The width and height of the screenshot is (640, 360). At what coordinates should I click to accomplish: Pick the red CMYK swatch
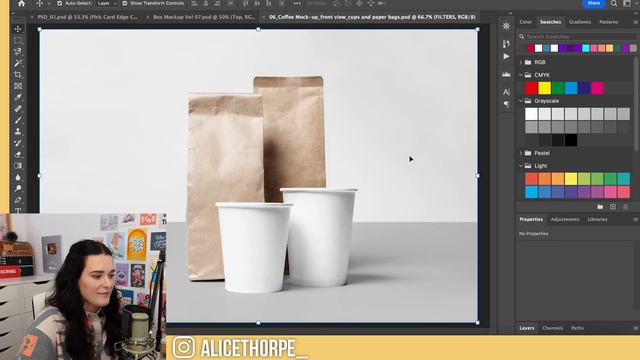531,88
